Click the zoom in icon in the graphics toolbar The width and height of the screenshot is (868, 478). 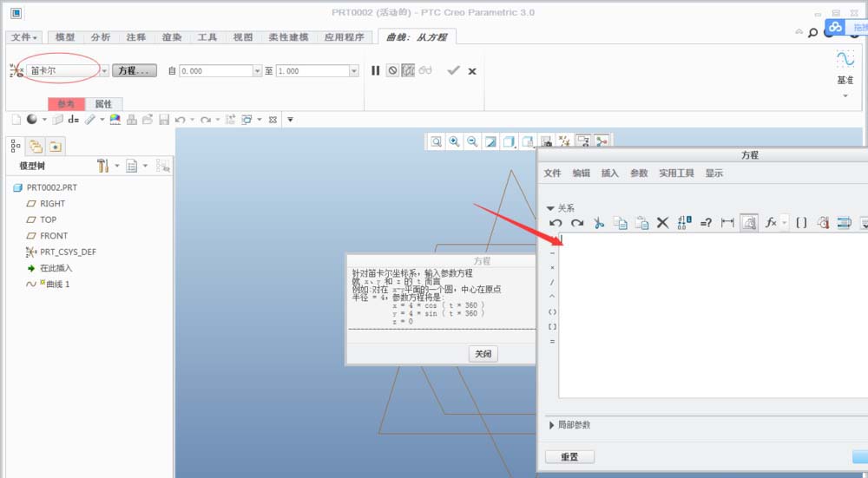coord(454,141)
